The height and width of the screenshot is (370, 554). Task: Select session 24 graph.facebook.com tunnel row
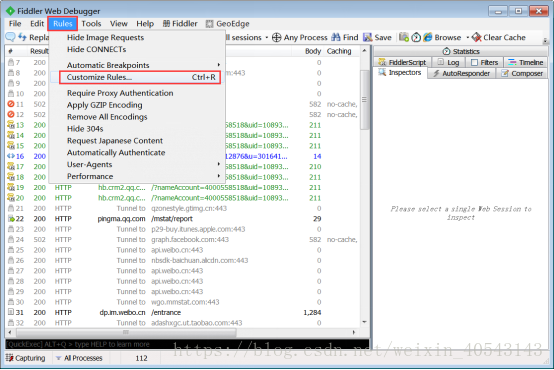[183, 240]
